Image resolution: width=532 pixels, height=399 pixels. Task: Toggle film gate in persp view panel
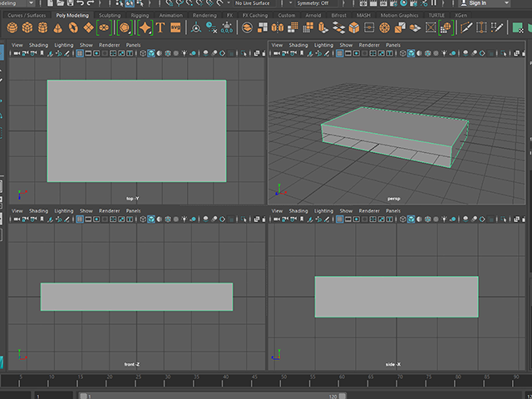(x=348, y=53)
